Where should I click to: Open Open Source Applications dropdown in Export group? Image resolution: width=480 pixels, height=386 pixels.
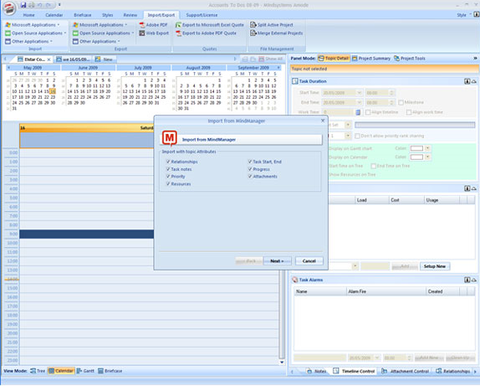click(x=103, y=33)
